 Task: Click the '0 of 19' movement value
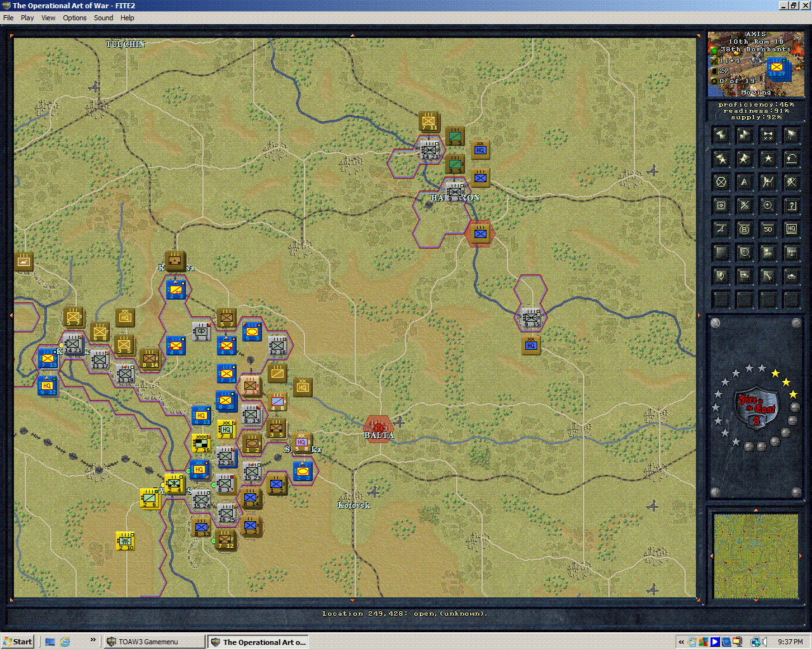[x=737, y=81]
